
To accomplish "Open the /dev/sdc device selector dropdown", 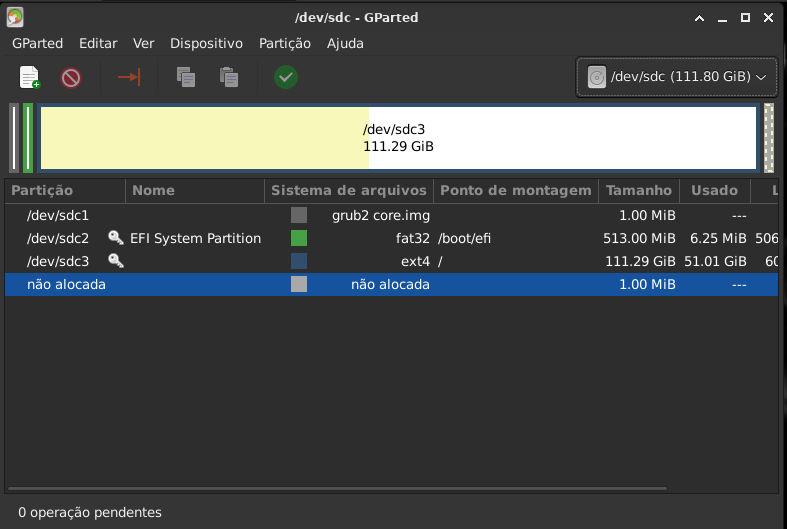I will tap(677, 77).
